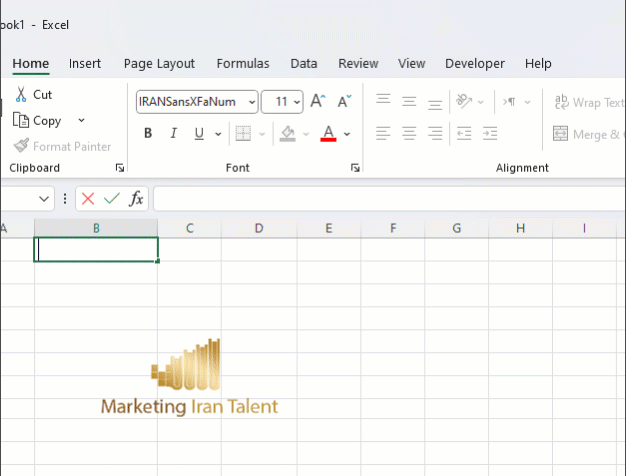Select Bottom Align icon
626x476 pixels.
(435, 104)
